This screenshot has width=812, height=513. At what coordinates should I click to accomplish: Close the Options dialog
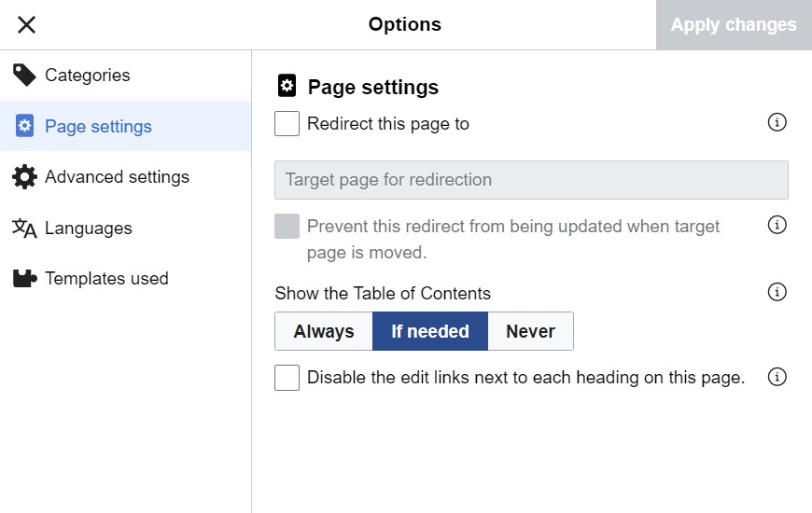(27, 25)
